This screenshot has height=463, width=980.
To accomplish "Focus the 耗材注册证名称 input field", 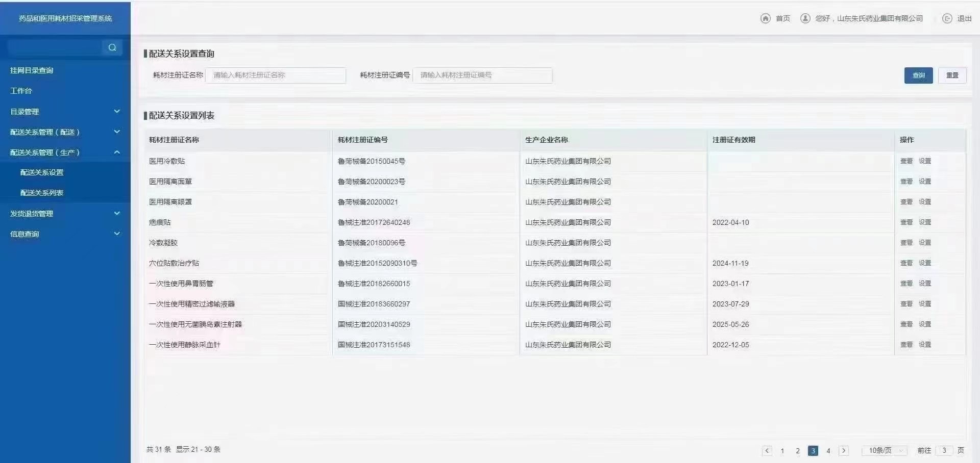I will [276, 75].
